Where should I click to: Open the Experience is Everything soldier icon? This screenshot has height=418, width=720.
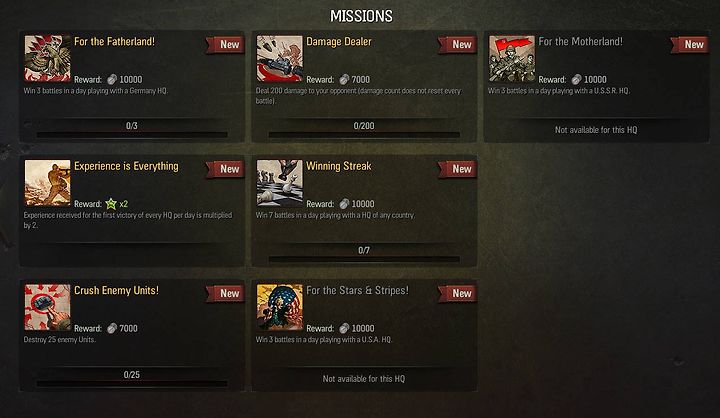pos(47,183)
